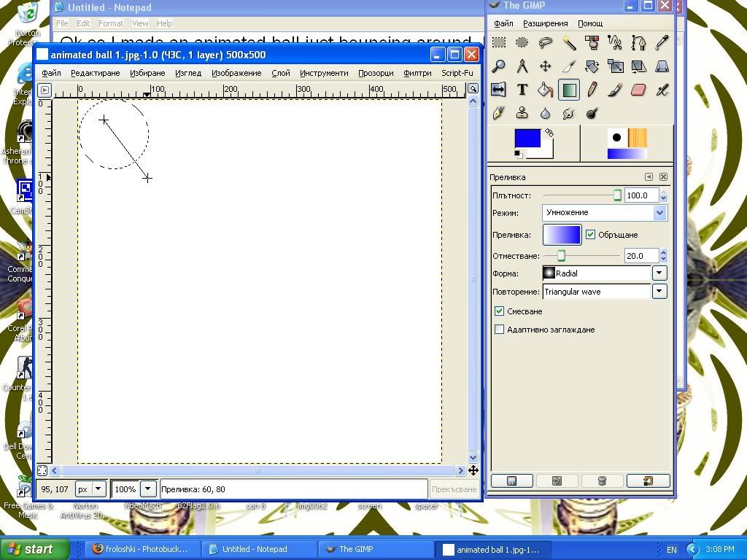Screen dimensions: 747x560
Task: Open the Преливка tool options tab menu
Action: pyautogui.click(x=649, y=176)
